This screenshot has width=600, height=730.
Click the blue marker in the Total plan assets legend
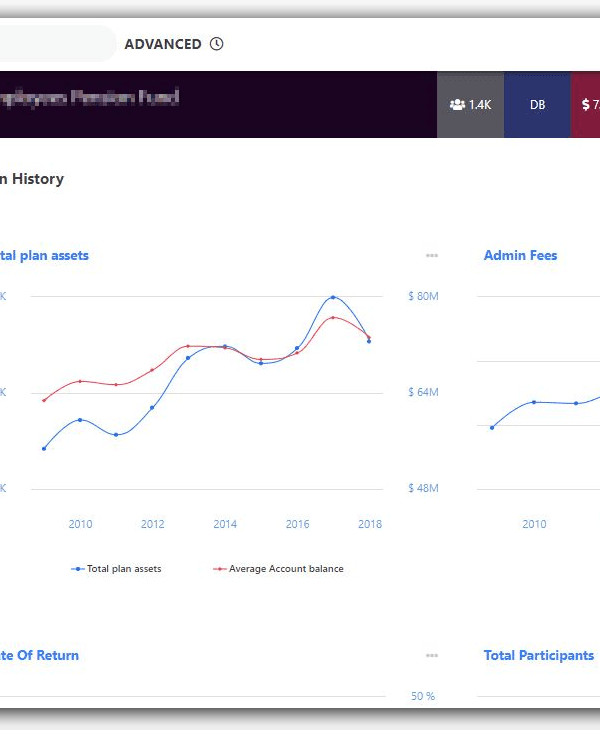(x=78, y=569)
